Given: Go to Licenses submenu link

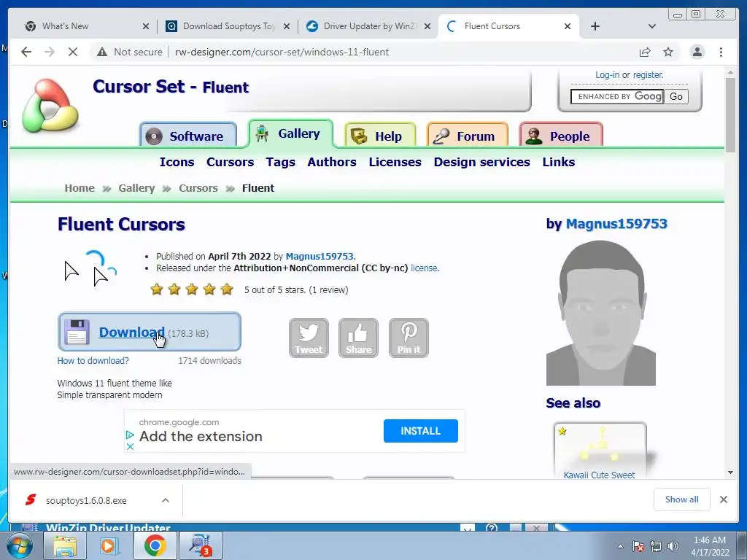Looking at the screenshot, I should tap(395, 162).
